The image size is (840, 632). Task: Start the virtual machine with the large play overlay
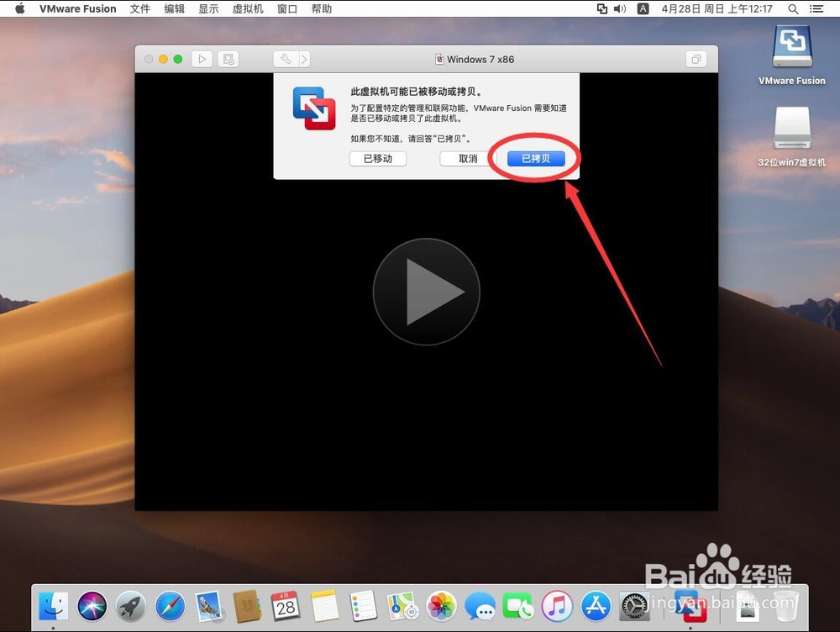pyautogui.click(x=426, y=291)
